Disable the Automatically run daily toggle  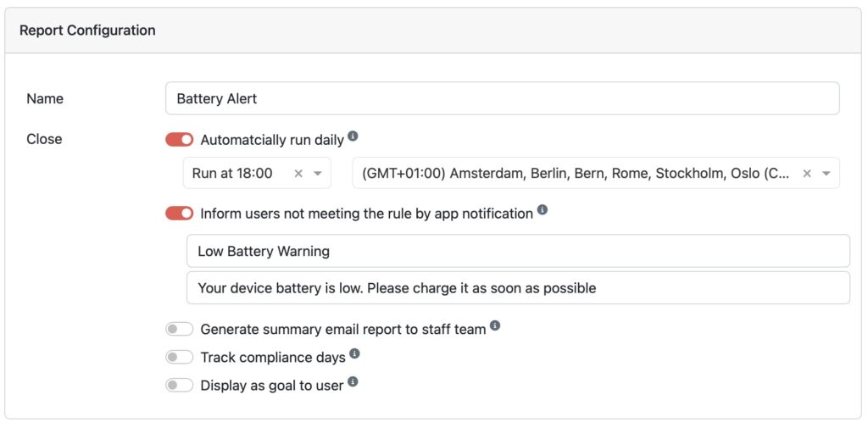pyautogui.click(x=180, y=140)
